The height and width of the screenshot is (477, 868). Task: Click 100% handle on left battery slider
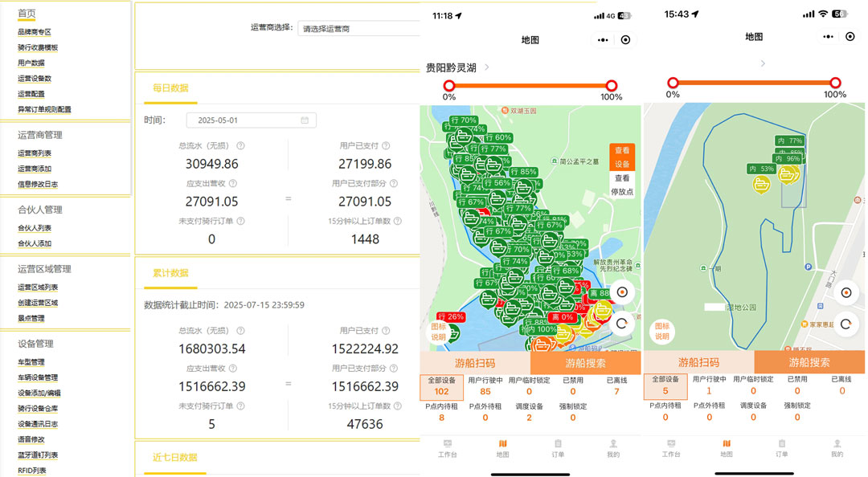pos(611,85)
